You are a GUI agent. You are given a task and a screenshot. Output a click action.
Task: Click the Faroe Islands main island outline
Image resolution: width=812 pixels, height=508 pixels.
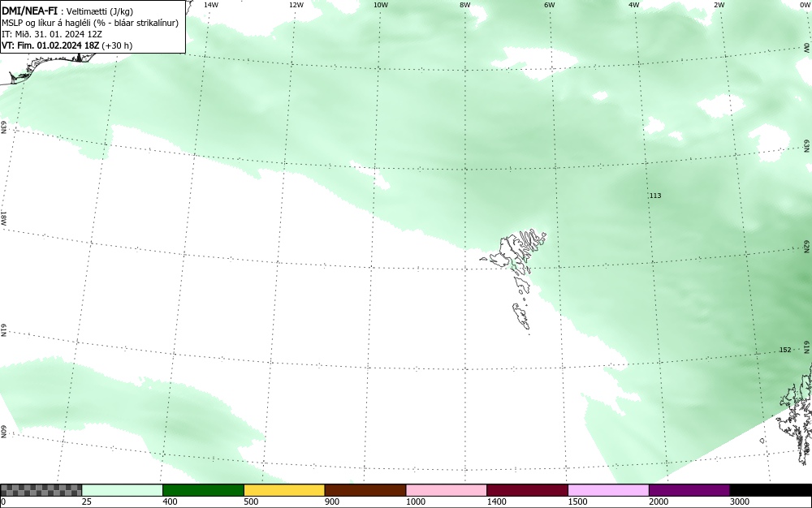coord(510,251)
